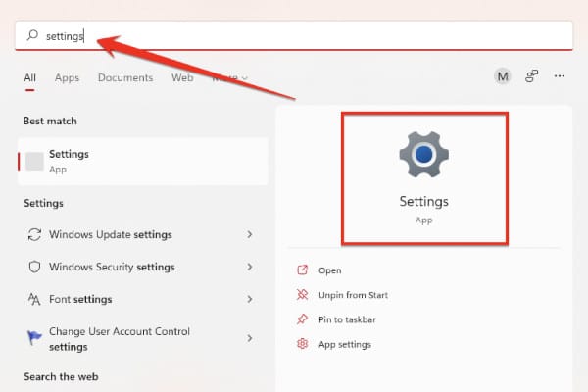Screen dimensions: 588x392
Task: Select the Settings App best match result
Action: pos(143,162)
